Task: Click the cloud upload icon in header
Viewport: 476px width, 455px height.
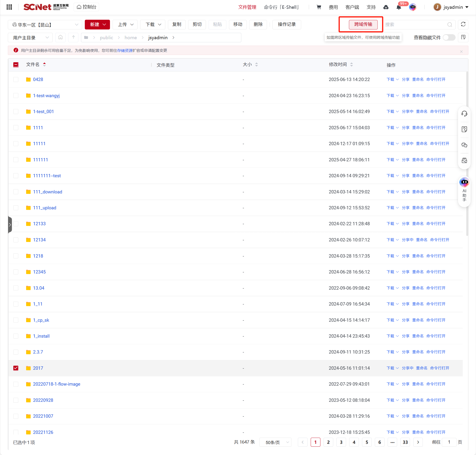Action: pyautogui.click(x=386, y=7)
